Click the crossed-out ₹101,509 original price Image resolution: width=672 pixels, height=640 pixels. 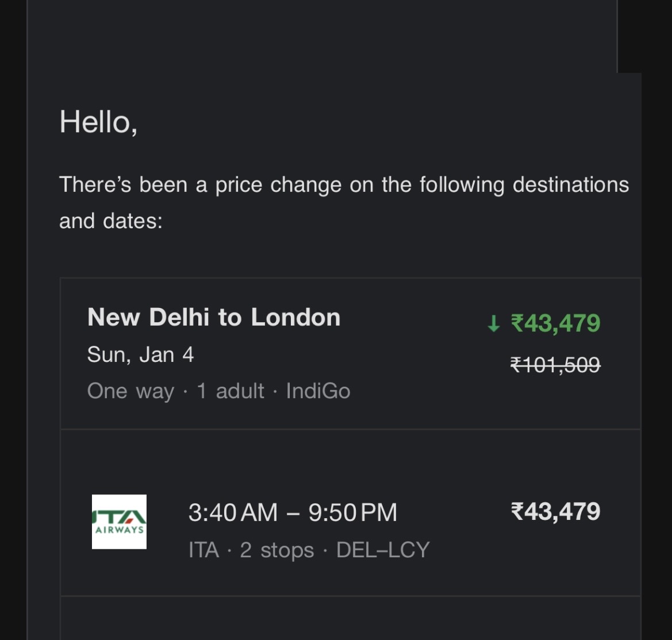[x=555, y=364]
